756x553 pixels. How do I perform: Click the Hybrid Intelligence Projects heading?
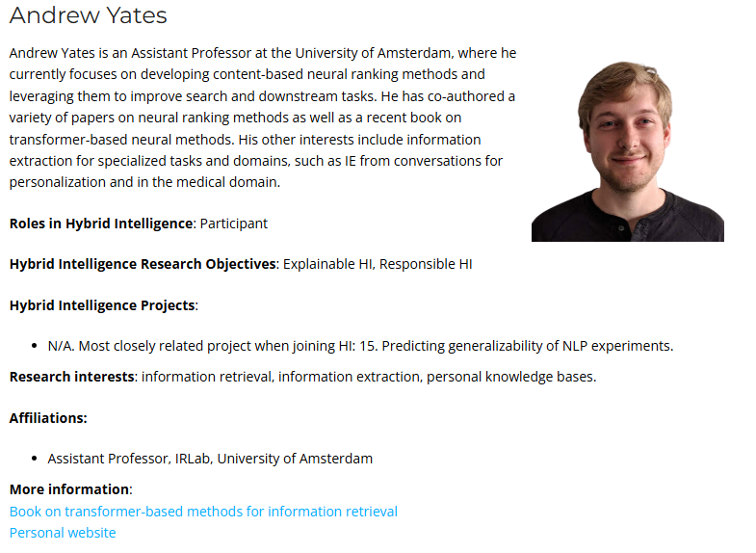click(102, 305)
